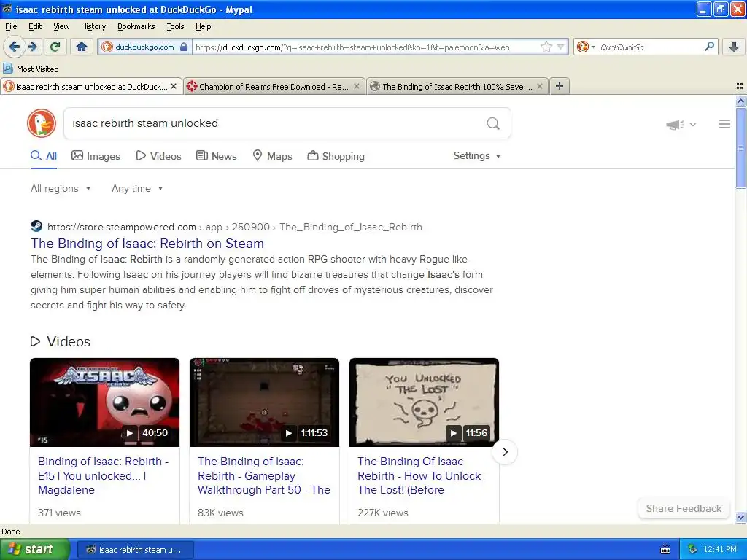747x560 pixels.
Task: Click the tray icon next to the clock
Action: pyautogui.click(x=693, y=550)
